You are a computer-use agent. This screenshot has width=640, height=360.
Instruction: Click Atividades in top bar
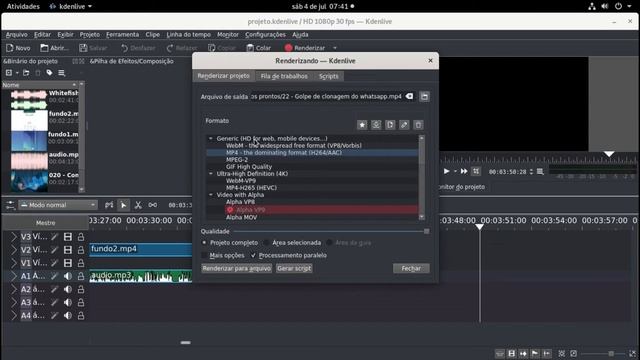23,6
